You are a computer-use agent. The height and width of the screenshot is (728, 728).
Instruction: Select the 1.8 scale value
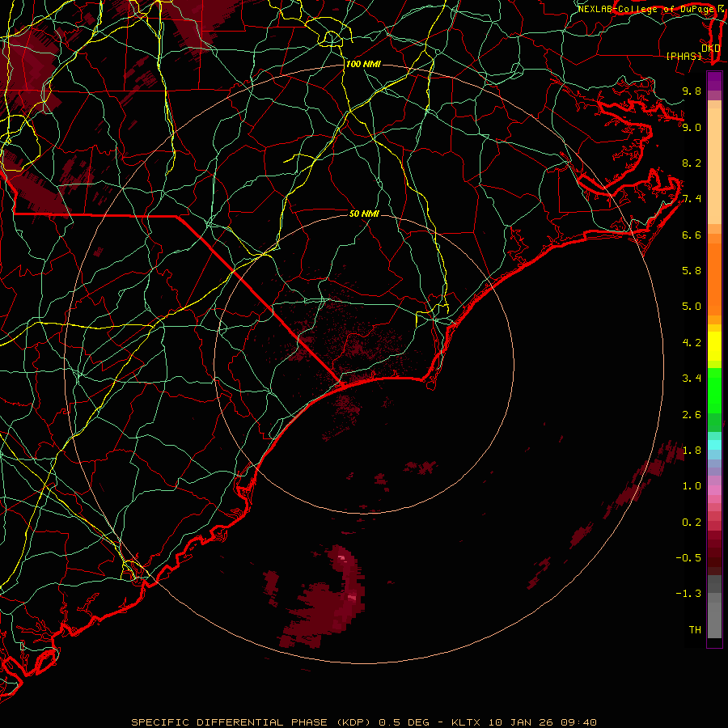coord(692,451)
